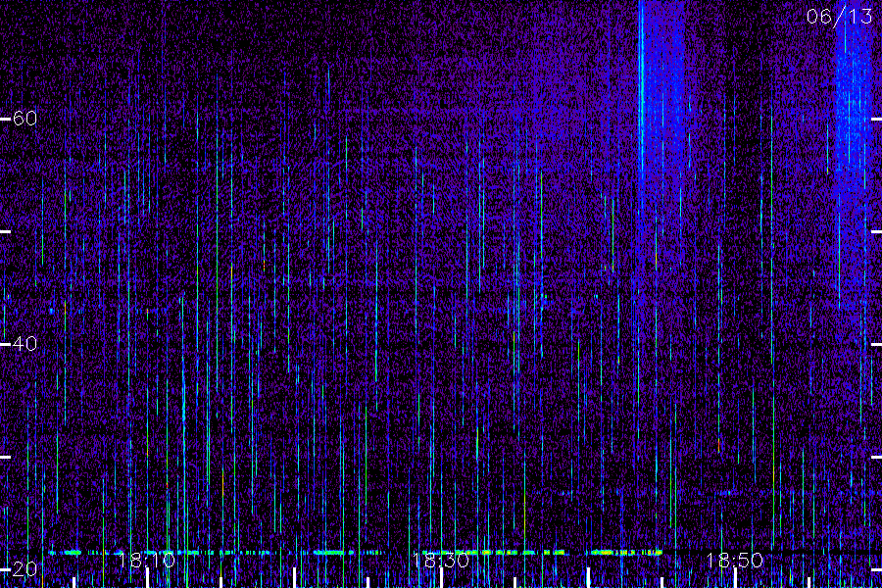Click the 20 frequency axis label
This screenshot has width=882, height=588.
pos(24,568)
